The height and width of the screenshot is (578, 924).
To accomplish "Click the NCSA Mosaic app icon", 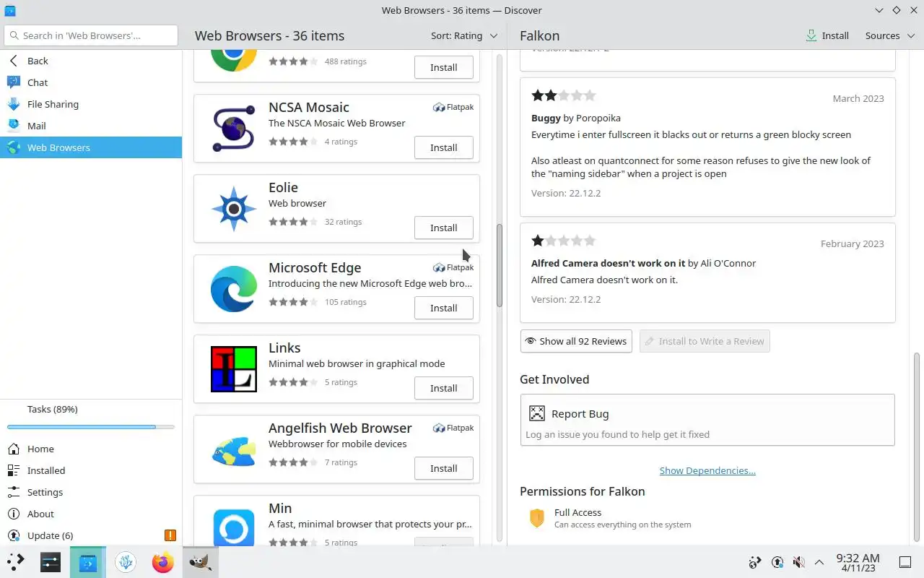I will pyautogui.click(x=234, y=129).
